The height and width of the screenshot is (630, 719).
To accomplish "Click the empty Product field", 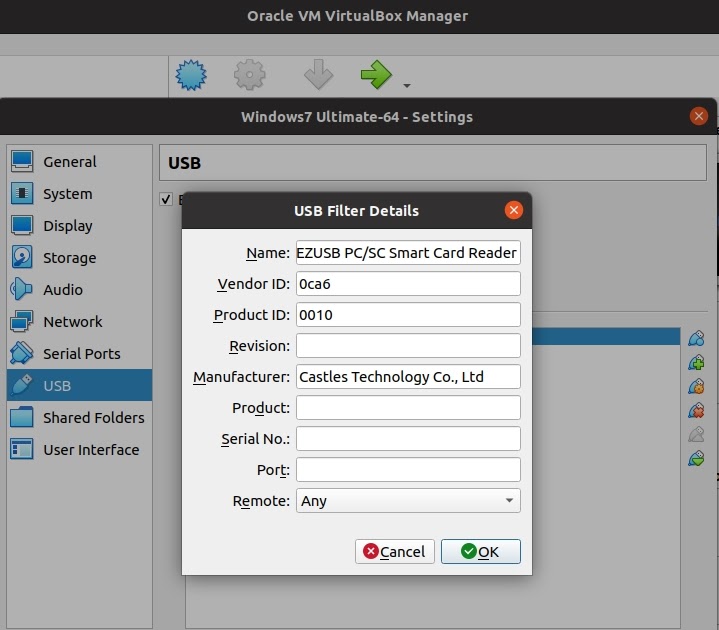I will (408, 408).
